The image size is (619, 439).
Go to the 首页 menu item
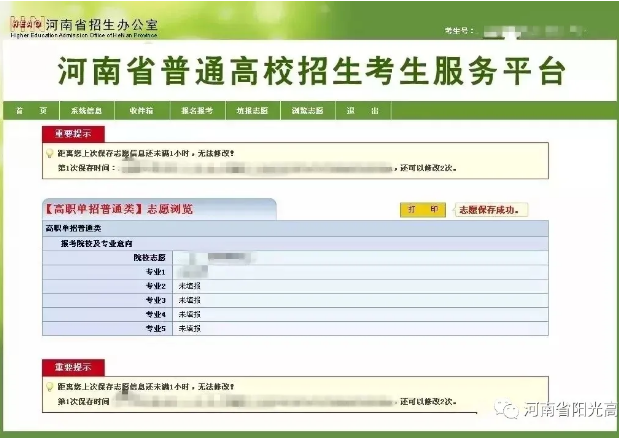tap(31, 111)
